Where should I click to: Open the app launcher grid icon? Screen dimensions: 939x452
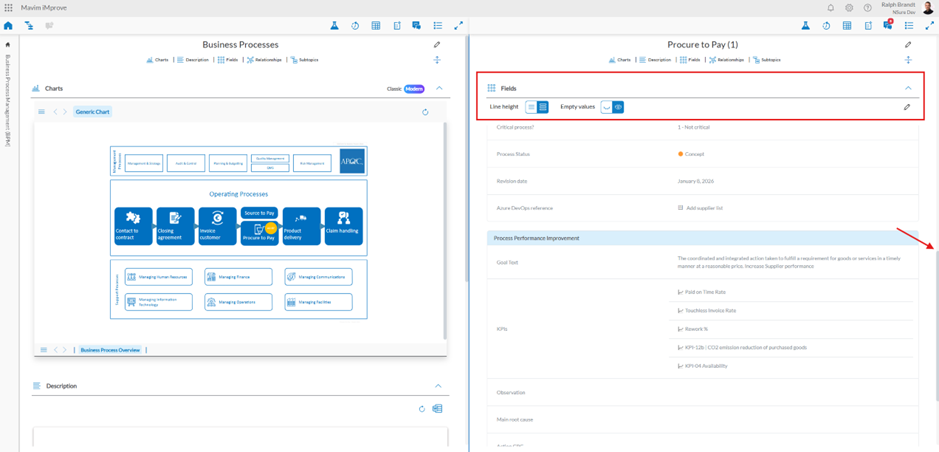[x=8, y=8]
